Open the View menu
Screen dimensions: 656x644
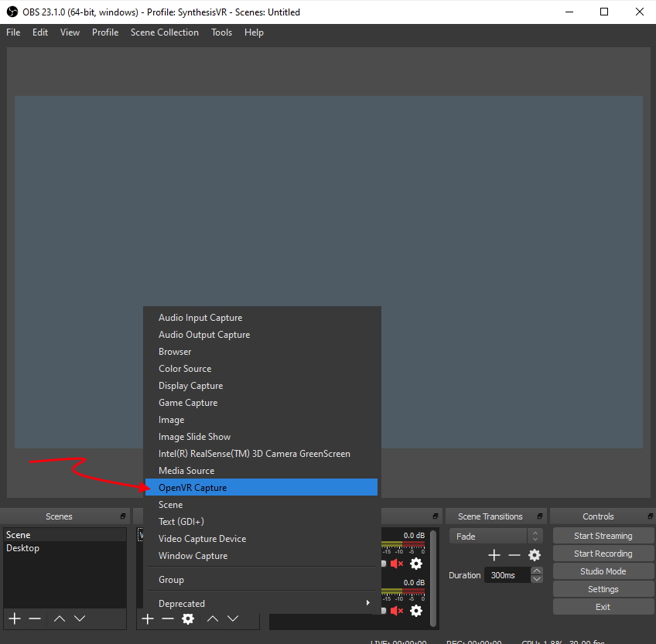70,32
